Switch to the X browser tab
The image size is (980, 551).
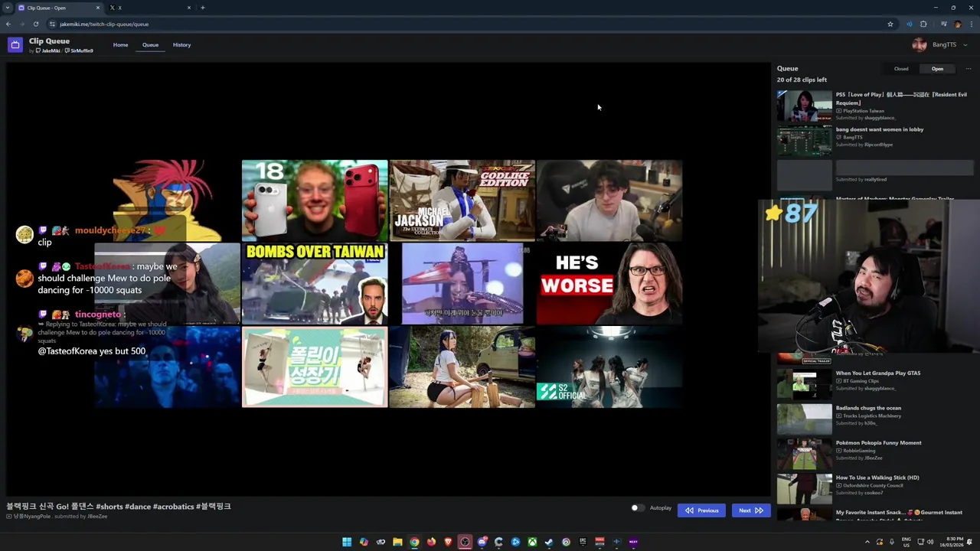click(x=150, y=8)
